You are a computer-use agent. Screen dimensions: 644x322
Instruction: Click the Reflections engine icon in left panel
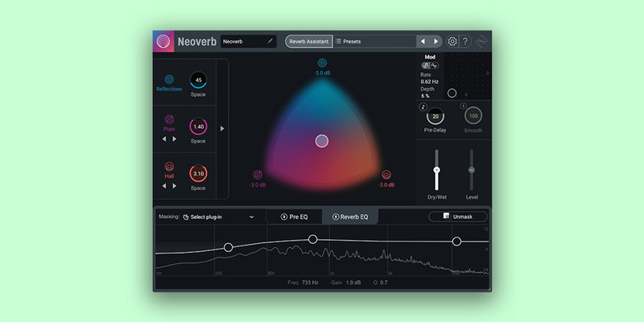(x=169, y=79)
